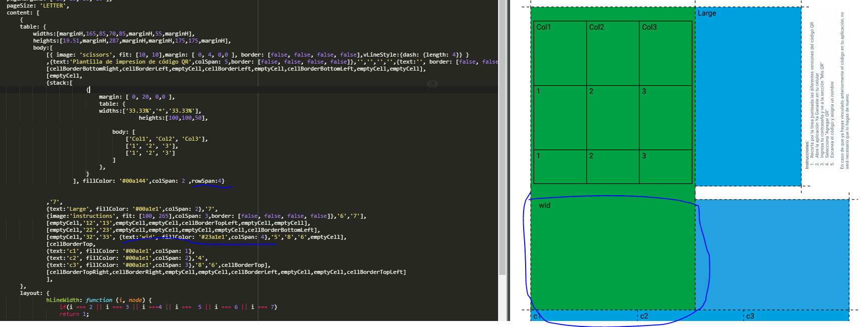868x327 pixels.
Task: Click 'Plantilla de impresion de código QR' string
Action: 132,62
